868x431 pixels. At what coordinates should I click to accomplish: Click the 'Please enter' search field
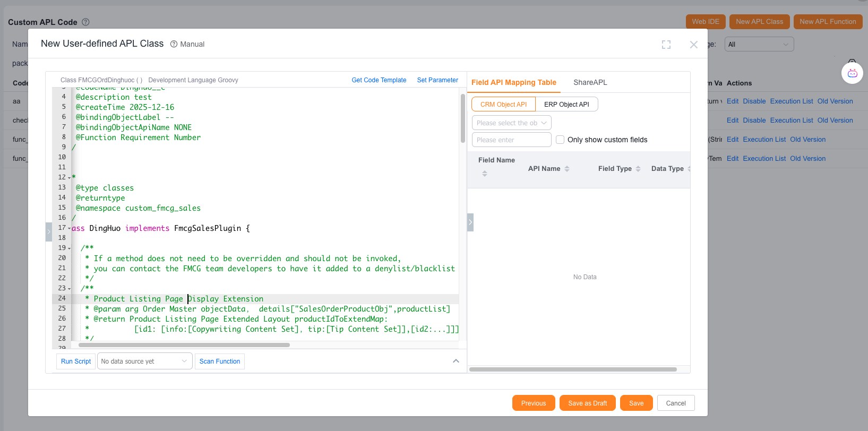pyautogui.click(x=511, y=140)
